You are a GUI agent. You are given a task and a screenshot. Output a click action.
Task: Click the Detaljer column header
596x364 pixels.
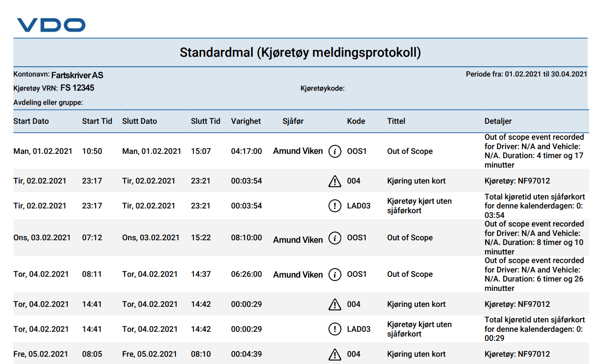tap(498, 121)
